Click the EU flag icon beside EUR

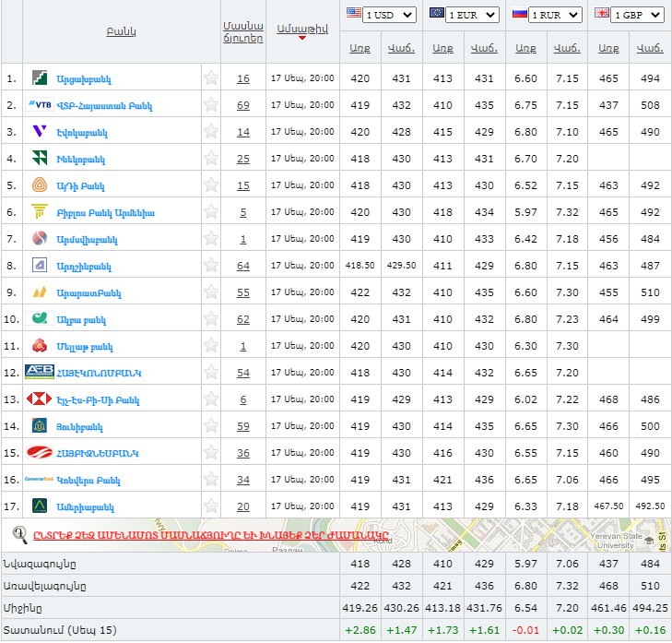437,12
